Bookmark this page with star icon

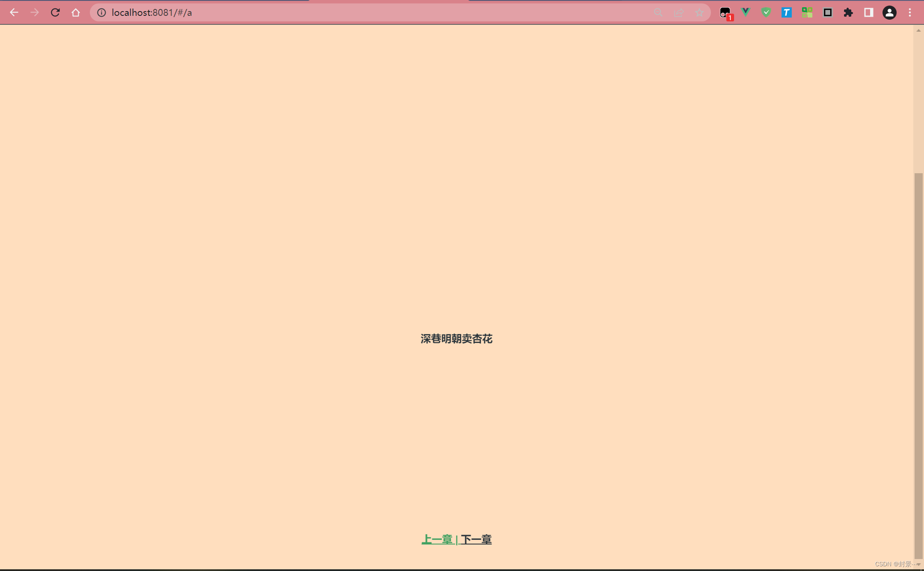pyautogui.click(x=699, y=12)
